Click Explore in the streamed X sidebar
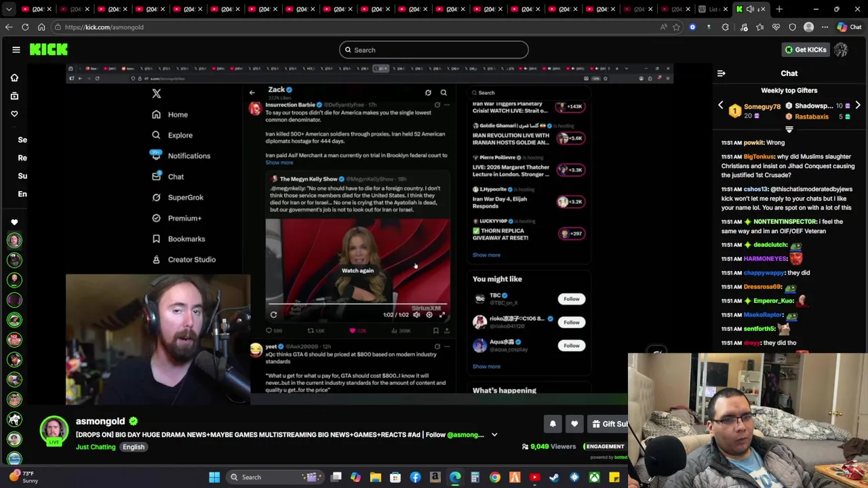 (172, 135)
